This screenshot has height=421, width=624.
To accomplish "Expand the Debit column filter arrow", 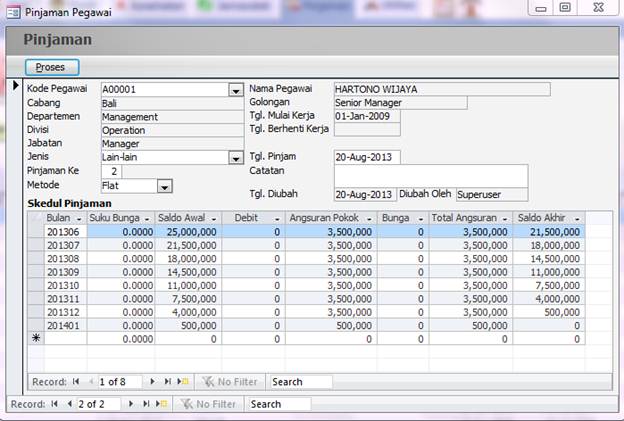I will tap(277, 218).
